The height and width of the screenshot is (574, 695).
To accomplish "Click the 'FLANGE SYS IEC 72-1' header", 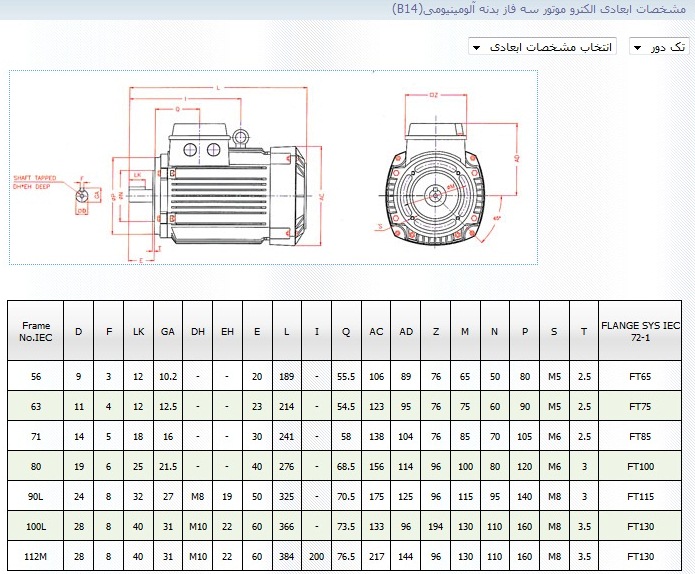I will point(640,331).
